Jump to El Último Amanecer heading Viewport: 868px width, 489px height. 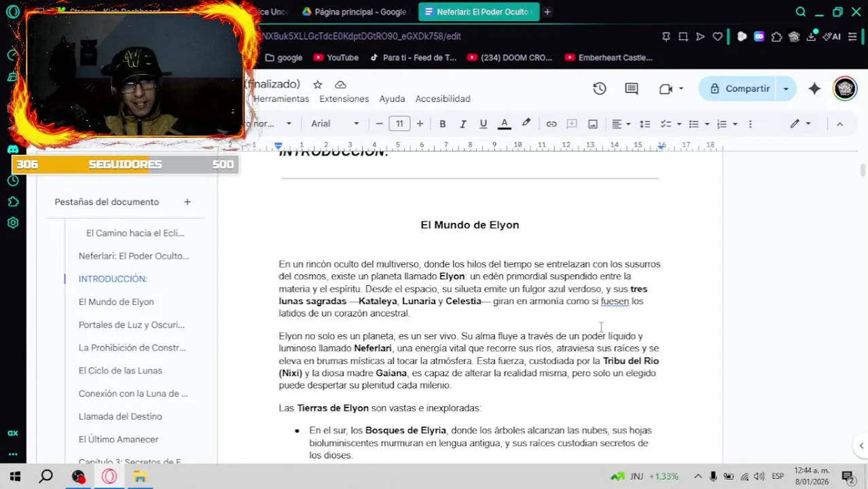point(118,439)
